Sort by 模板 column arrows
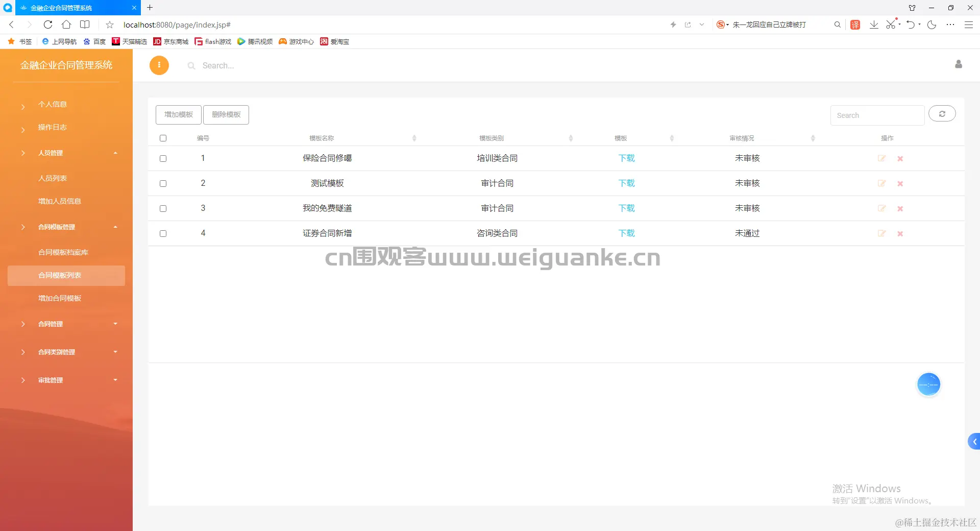 tap(672, 138)
